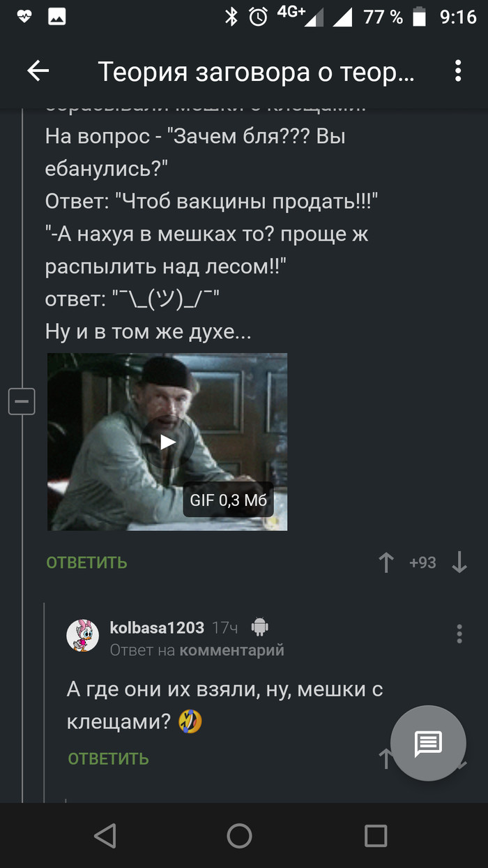Tap the Android home circle button
The width and height of the screenshot is (488, 868).
click(239, 835)
